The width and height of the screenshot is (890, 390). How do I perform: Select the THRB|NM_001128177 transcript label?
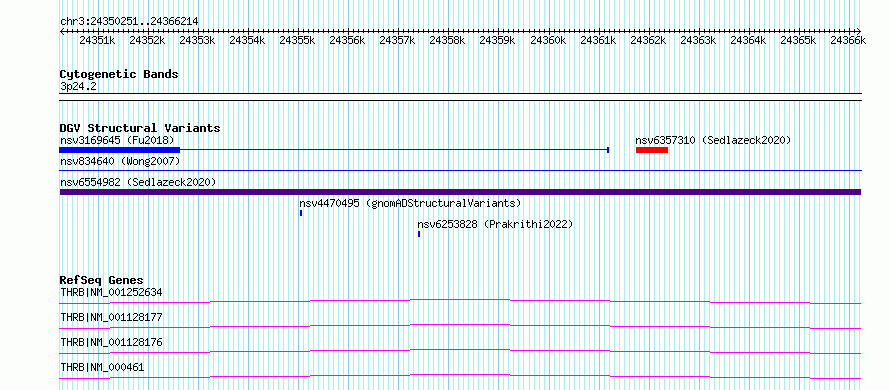tap(111, 317)
